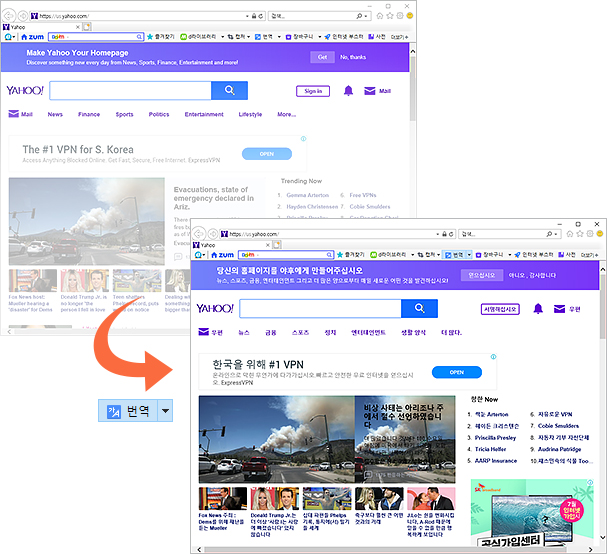The height and width of the screenshot is (554, 607).
Task: Open the d라이브러리 item in front window toolbar
Action: 388,255
